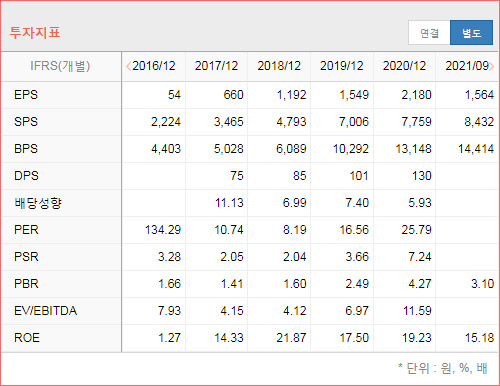Click EV/EBITDA value 7.93
500x386 pixels.
[169, 311]
